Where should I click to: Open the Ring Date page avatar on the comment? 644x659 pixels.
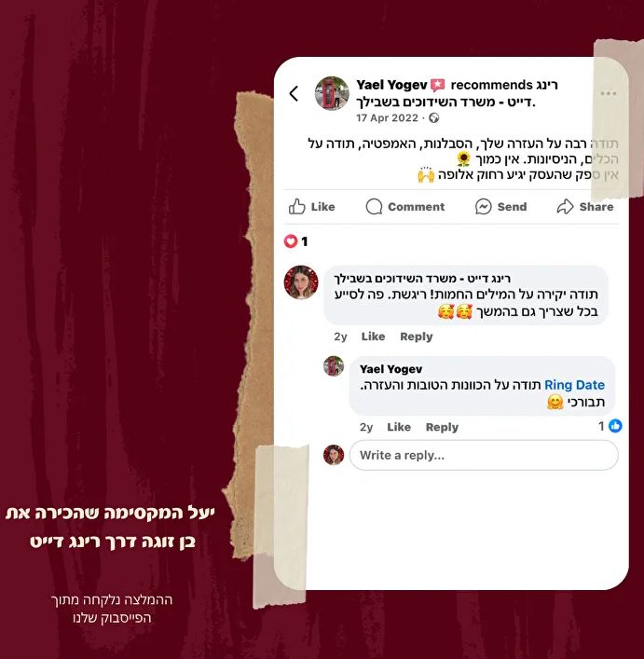tap(301, 282)
